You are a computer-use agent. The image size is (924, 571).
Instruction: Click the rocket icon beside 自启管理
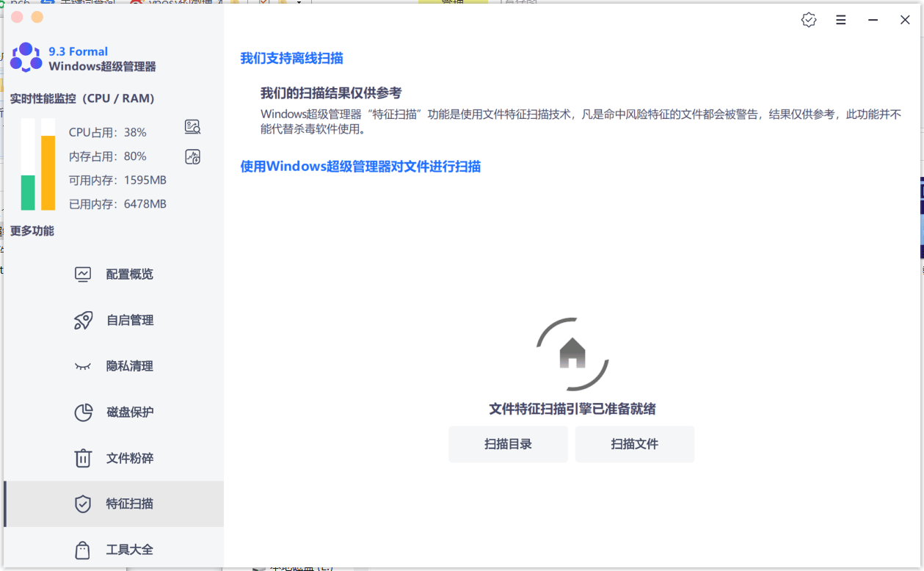[x=83, y=320]
